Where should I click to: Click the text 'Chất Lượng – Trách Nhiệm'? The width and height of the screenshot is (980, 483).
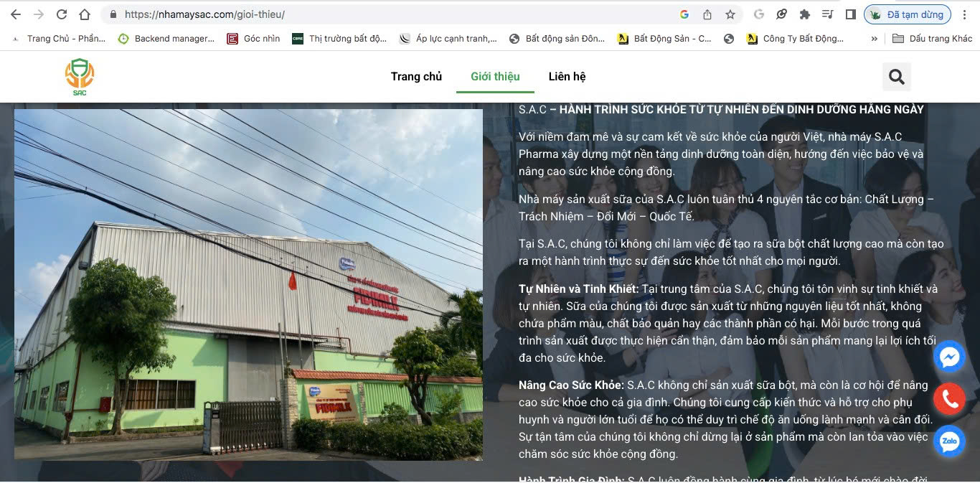(726, 207)
